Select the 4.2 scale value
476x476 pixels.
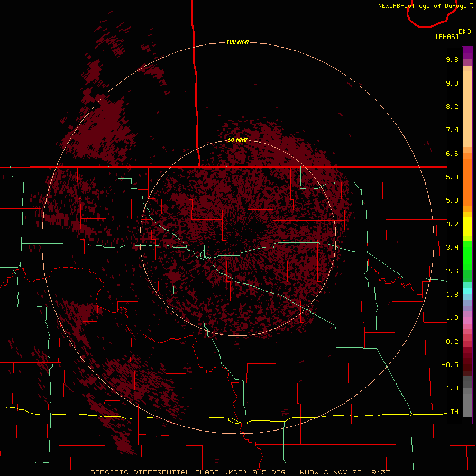452,224
